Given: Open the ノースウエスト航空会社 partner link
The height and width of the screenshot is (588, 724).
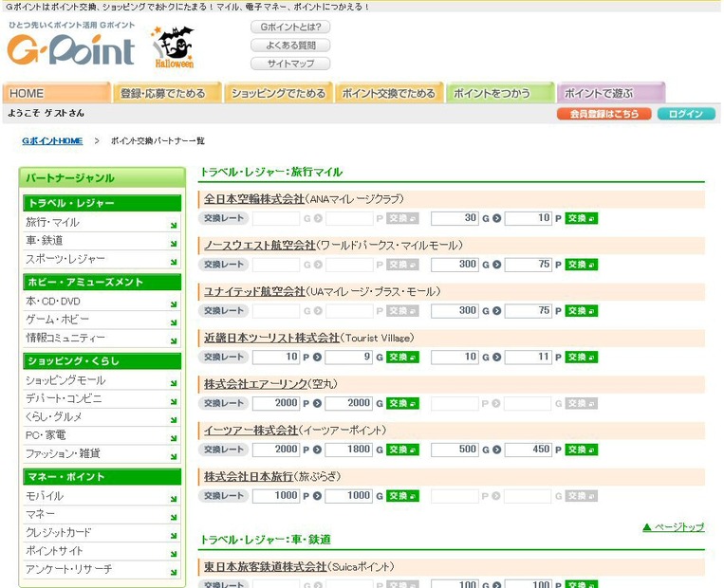Looking at the screenshot, I should (259, 245).
